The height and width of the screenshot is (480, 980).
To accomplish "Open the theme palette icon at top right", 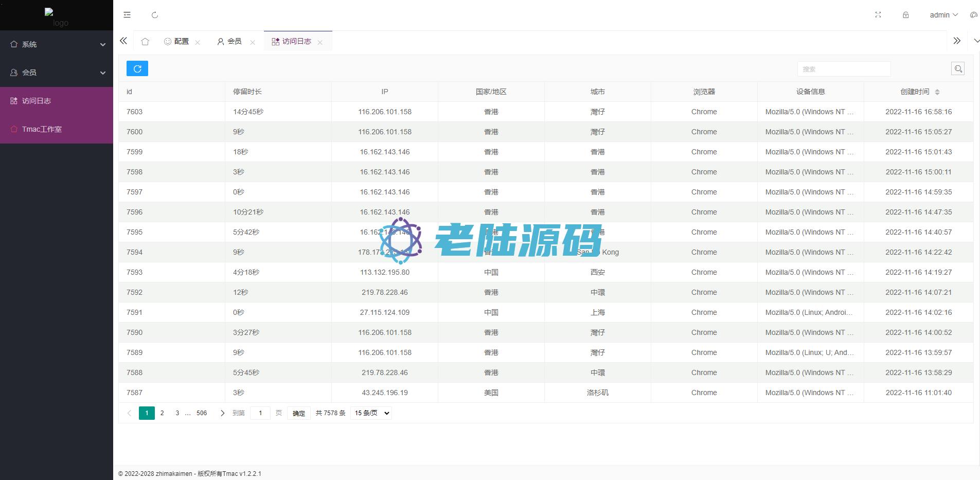I will [973, 15].
